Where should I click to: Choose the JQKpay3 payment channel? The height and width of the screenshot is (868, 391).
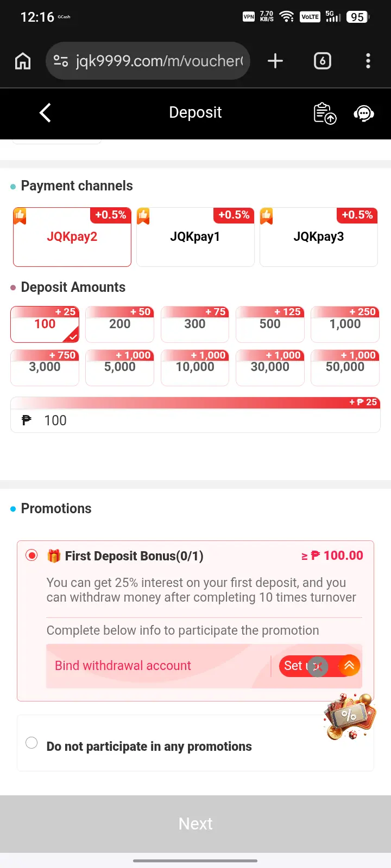click(x=319, y=237)
